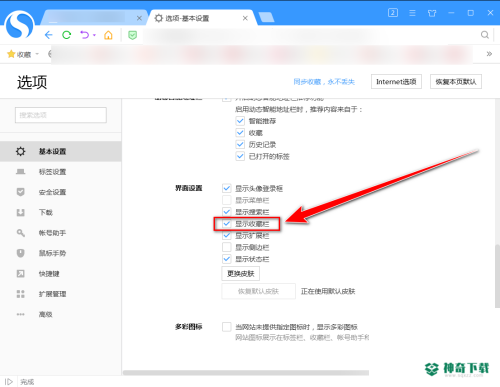The height and width of the screenshot is (387, 500).
Task: Enable the 多彩图标 checkbox
Action: [x=227, y=327]
